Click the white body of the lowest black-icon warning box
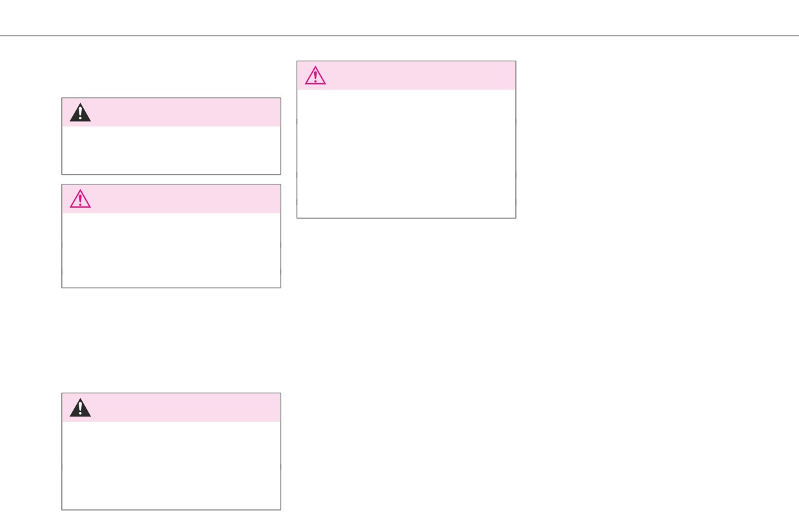Image resolution: width=799 pixels, height=532 pixels. click(x=171, y=466)
